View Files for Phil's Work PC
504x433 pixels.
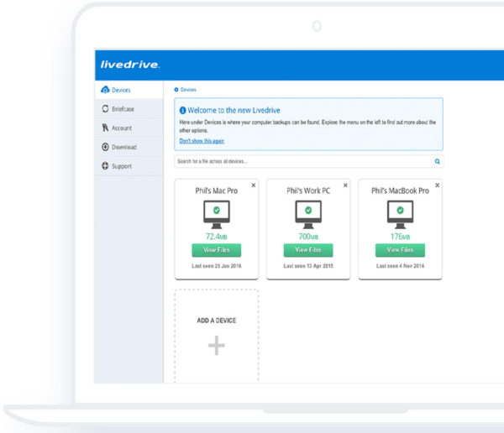(308, 250)
